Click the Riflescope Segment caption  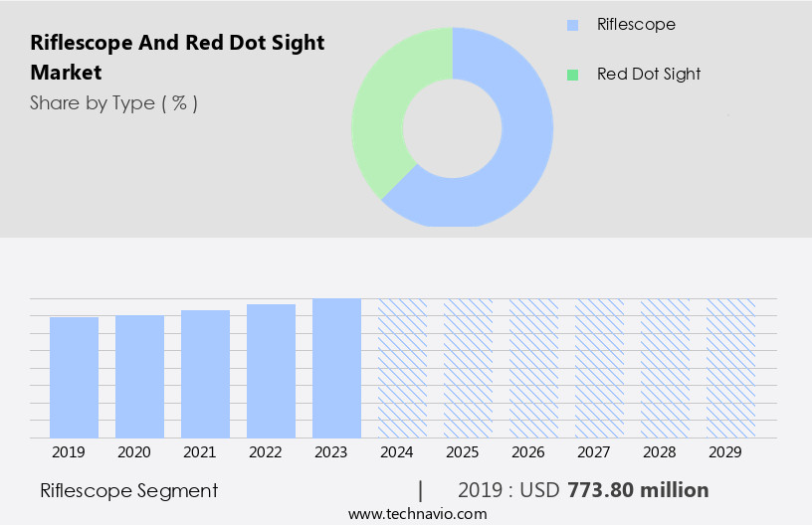(x=128, y=490)
